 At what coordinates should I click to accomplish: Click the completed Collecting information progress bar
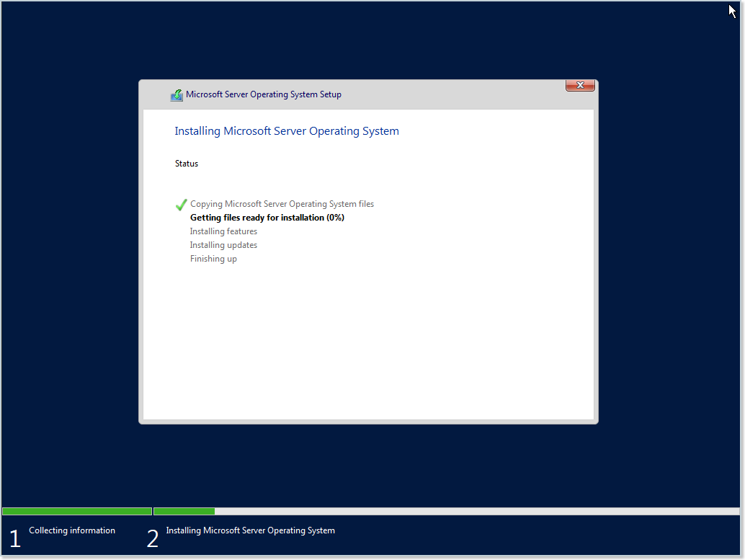coord(76,511)
